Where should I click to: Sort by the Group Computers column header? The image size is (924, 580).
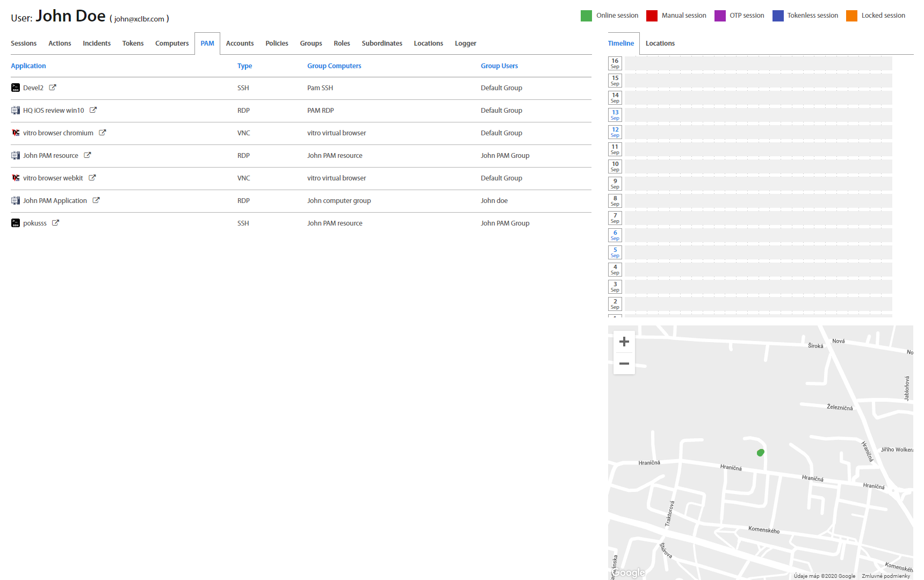[334, 66]
